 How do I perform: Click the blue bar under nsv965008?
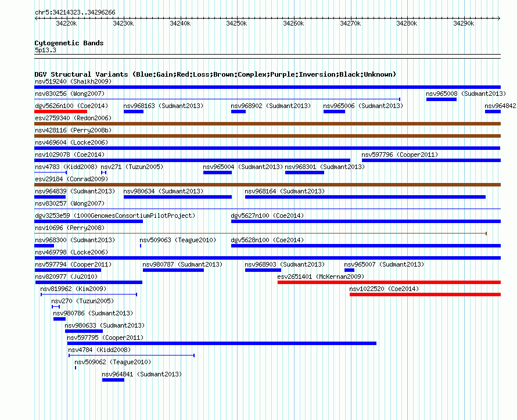point(441,99)
